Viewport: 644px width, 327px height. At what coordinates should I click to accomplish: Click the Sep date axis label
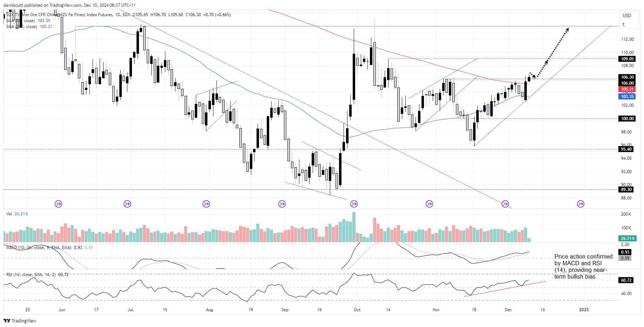click(x=285, y=310)
